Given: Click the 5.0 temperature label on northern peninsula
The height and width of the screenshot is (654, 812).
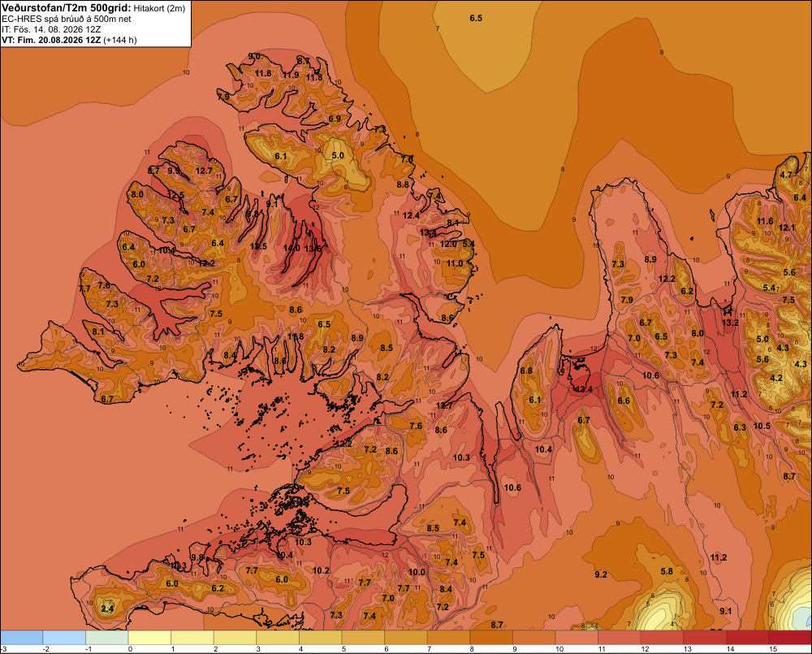Looking at the screenshot, I should pos(338,155).
